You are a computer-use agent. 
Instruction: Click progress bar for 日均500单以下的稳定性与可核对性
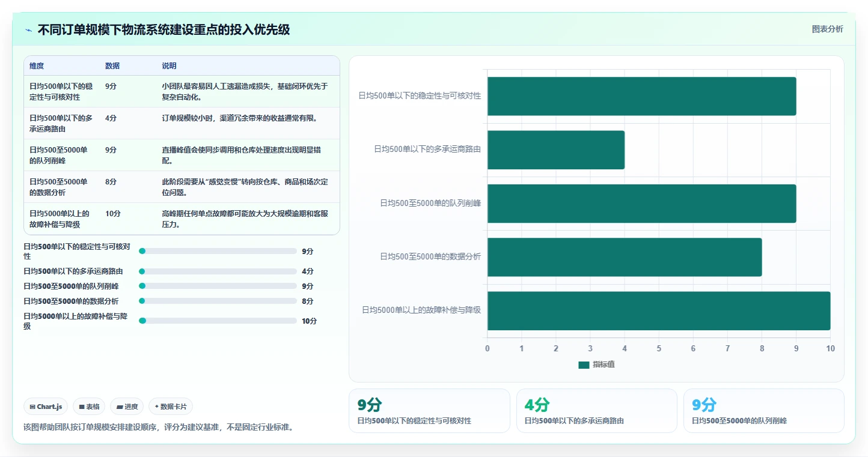coord(218,251)
